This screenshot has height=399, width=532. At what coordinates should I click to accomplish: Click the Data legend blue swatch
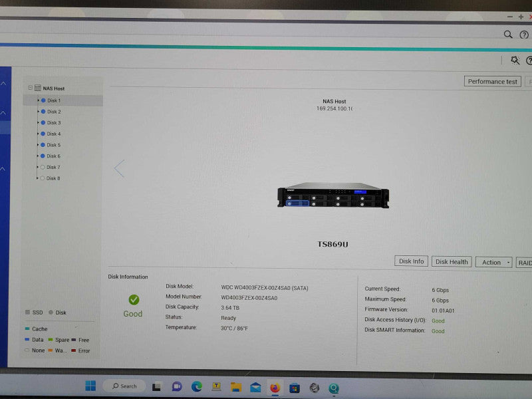click(x=27, y=339)
